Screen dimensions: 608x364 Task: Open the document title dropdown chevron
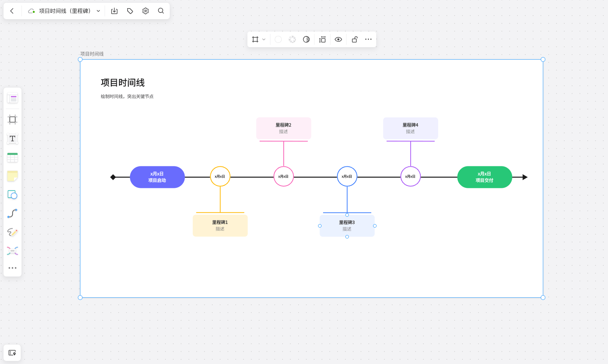(x=98, y=11)
